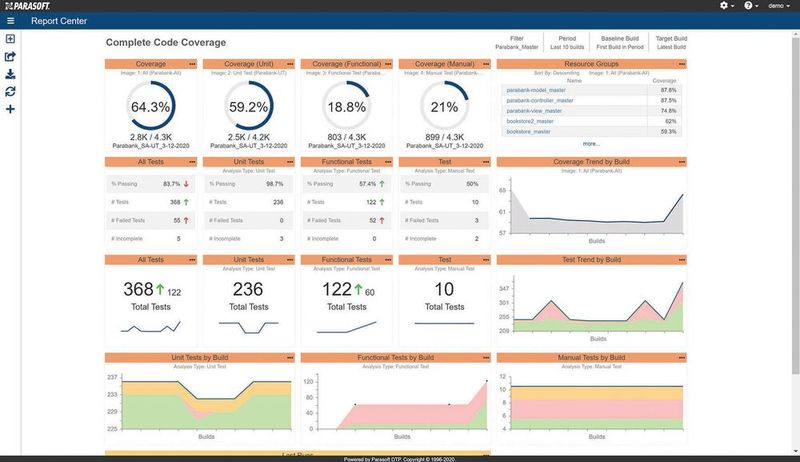Open parabank-model_master resource group

click(536, 90)
